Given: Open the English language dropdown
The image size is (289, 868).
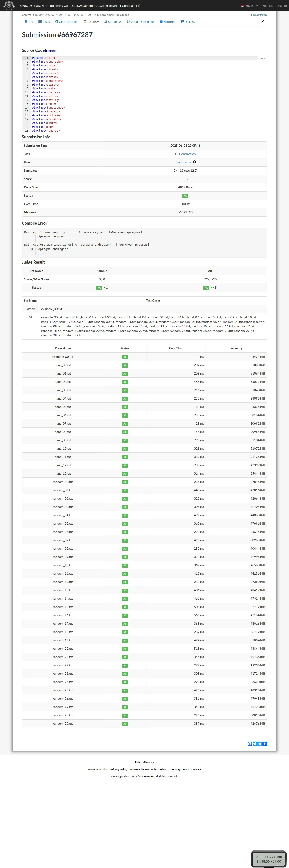Looking at the screenshot, I should click(250, 6).
